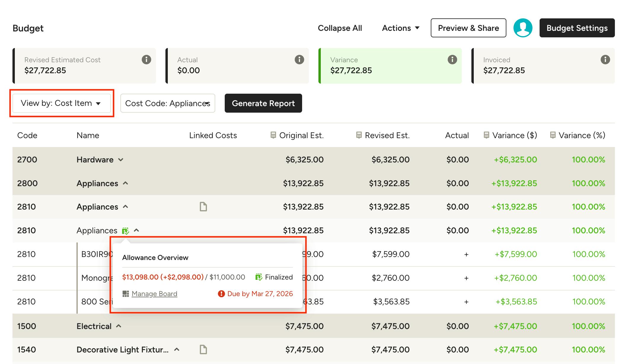Click the Finalized status icon in Allowance Overview
The height and width of the screenshot is (364, 622).
(259, 277)
